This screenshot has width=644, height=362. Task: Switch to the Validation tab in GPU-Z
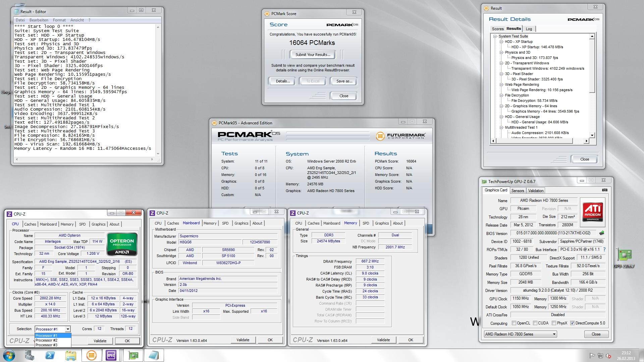coord(536,191)
